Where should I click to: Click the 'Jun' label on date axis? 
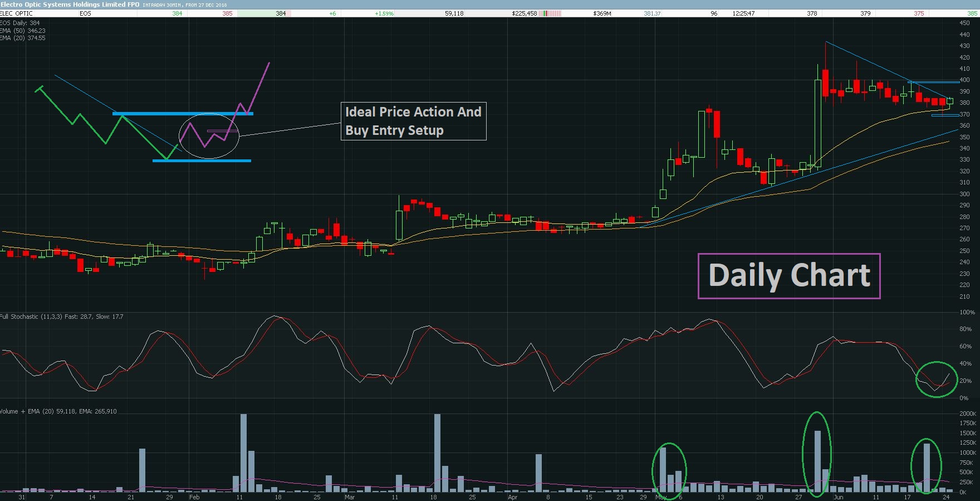[x=838, y=497]
